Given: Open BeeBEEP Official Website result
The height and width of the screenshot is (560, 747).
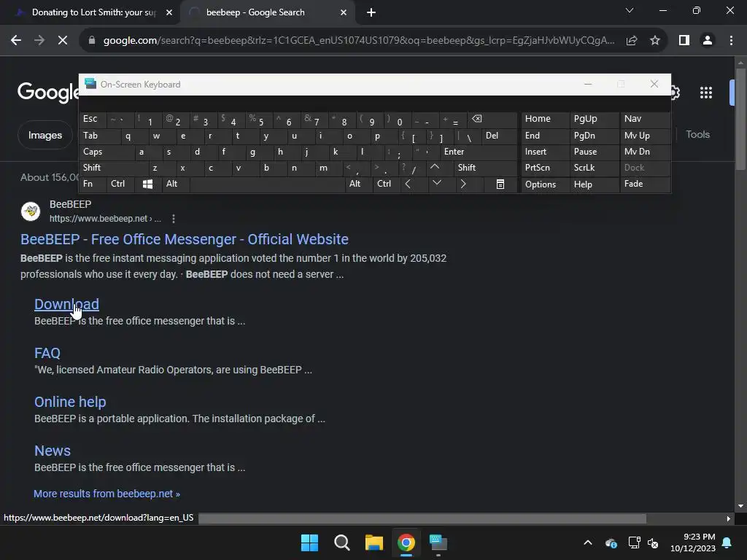Looking at the screenshot, I should (x=185, y=239).
